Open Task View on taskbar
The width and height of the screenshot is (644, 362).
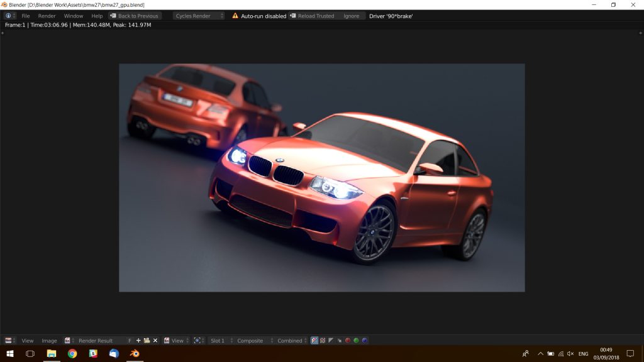(30, 353)
